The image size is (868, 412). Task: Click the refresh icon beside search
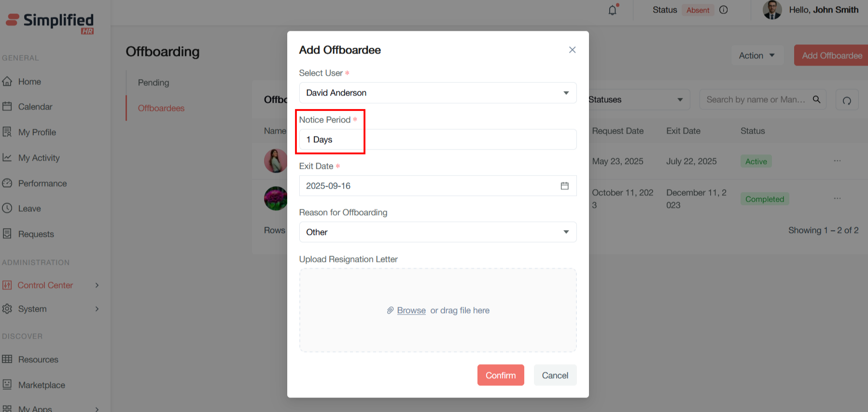point(847,100)
